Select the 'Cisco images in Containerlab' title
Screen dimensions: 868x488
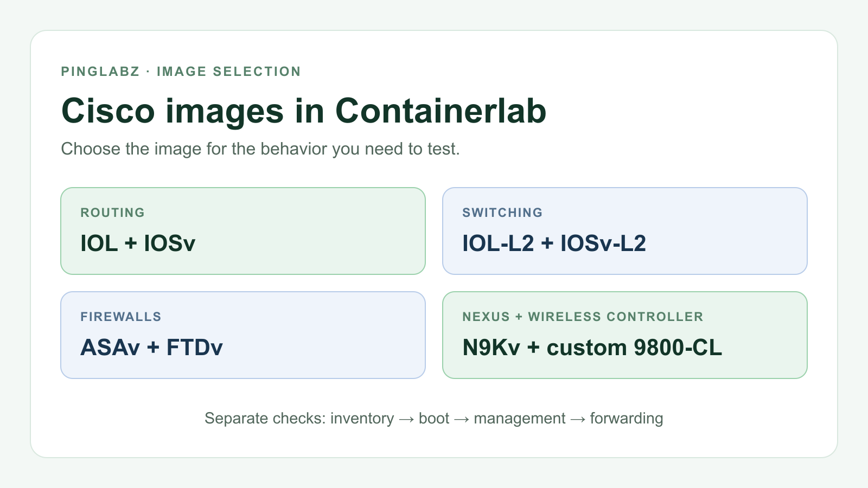[304, 111]
